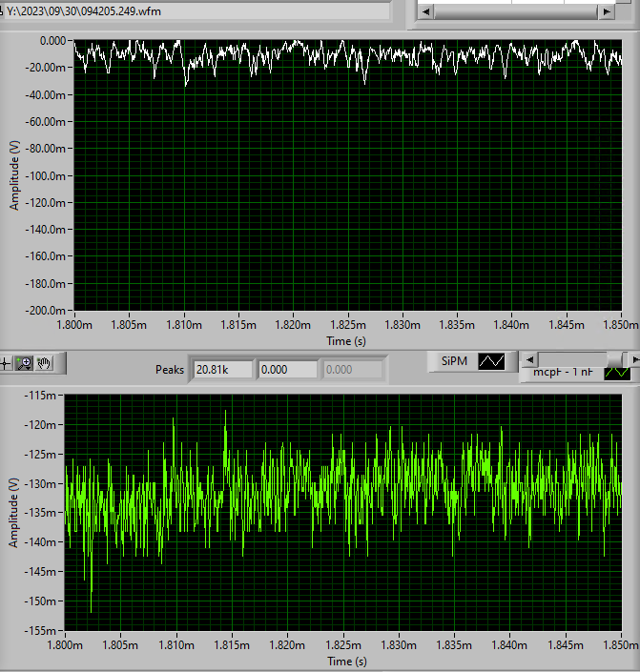640x672 pixels.
Task: Choose the hand pan tool
Action: pos(44,363)
